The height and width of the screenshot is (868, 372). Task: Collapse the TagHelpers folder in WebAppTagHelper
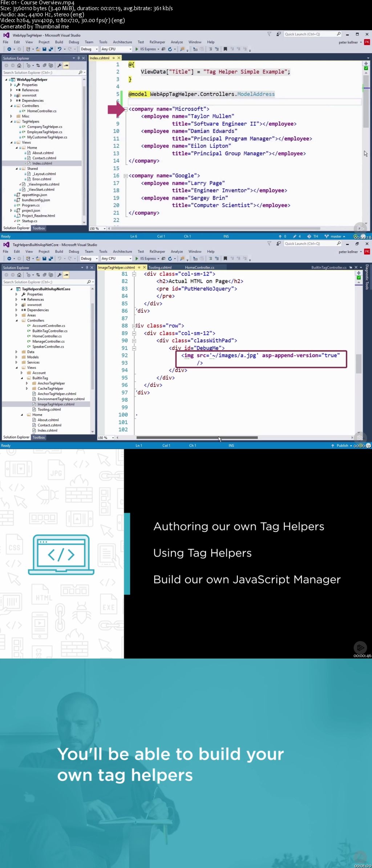(x=11, y=121)
